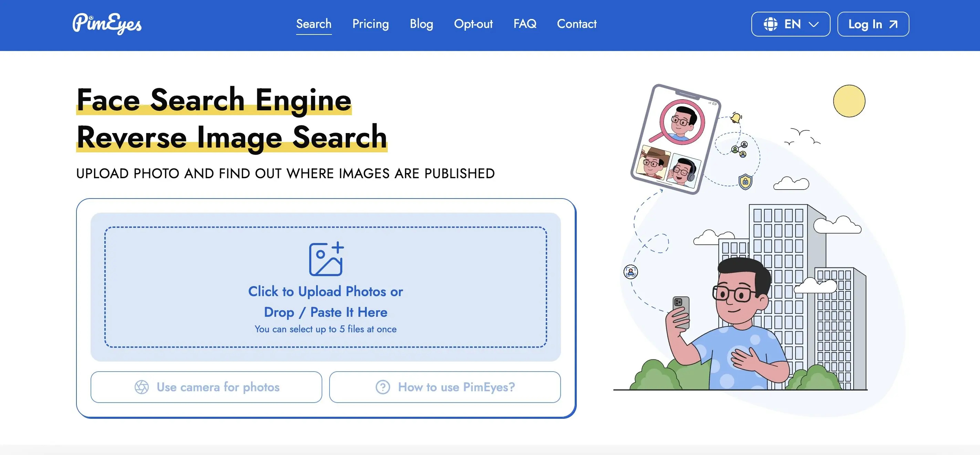Click the notification bell illustration icon

tap(736, 118)
